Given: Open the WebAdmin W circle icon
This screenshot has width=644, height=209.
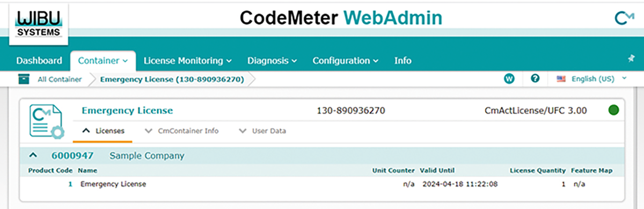Looking at the screenshot, I should (509, 79).
